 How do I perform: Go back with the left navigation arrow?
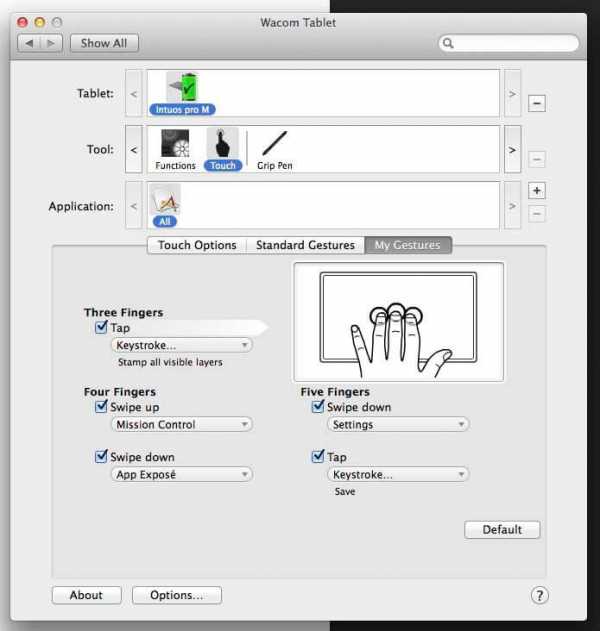[29, 43]
